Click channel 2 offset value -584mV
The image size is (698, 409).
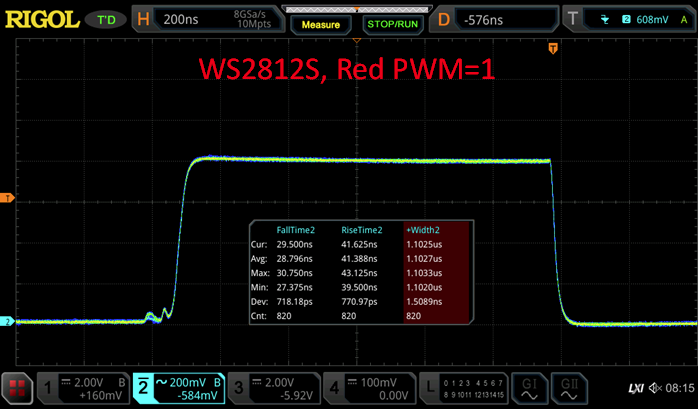197,395
